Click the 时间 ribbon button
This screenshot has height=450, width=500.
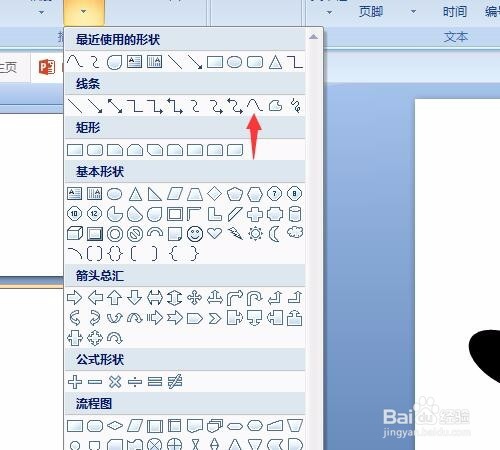pos(455,12)
